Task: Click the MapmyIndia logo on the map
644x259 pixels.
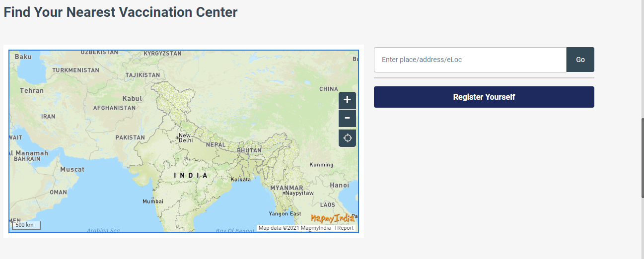Action: (333, 218)
